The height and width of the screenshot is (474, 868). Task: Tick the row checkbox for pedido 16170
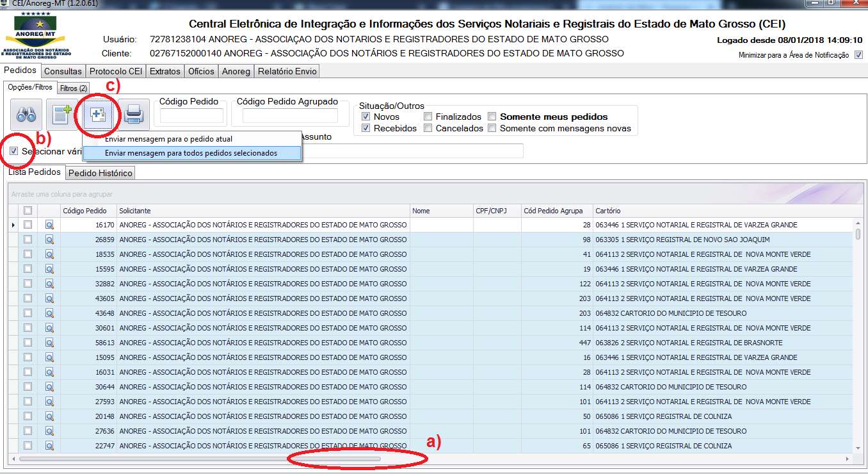pyautogui.click(x=28, y=225)
